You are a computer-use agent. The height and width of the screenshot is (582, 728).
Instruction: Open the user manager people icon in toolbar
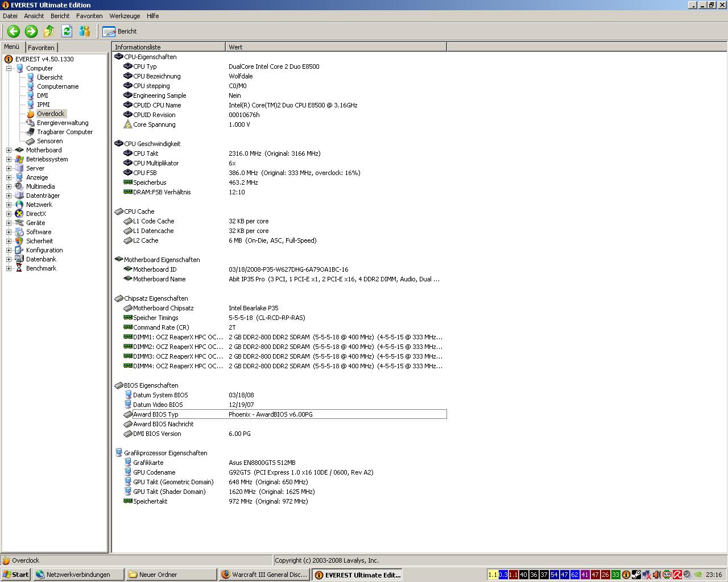[85, 31]
